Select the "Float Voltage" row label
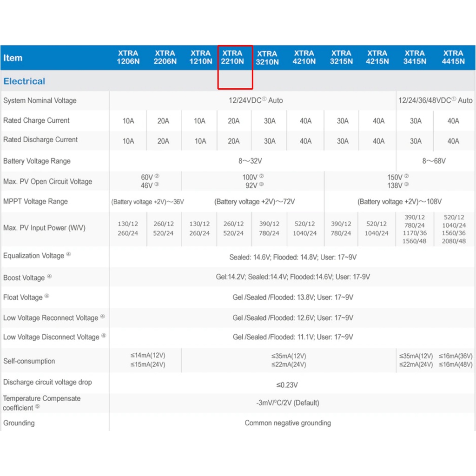Image resolution: width=476 pixels, height=476 pixels. tap(26, 297)
